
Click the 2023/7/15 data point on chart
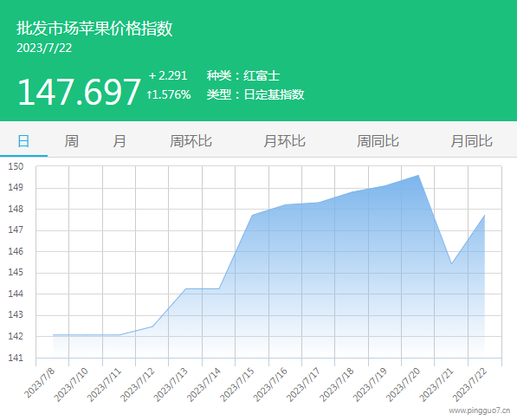coord(252,216)
